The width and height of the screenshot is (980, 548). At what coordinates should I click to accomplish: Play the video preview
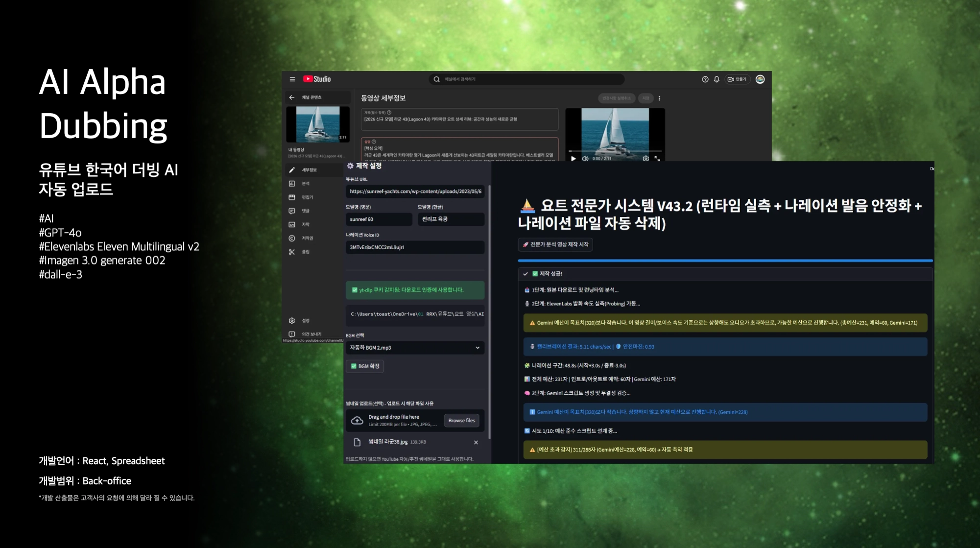point(574,159)
